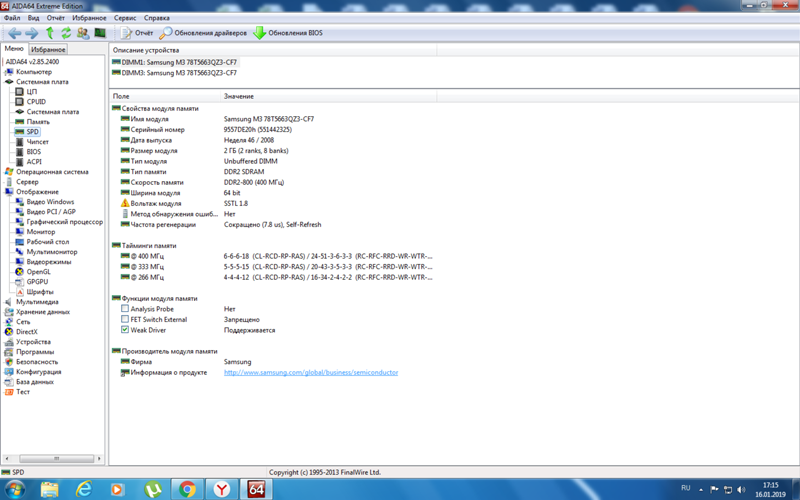Image resolution: width=800 pixels, height=500 pixels.
Task: Click sidebar horizontal scrollbar left arrow
Action: [6, 459]
